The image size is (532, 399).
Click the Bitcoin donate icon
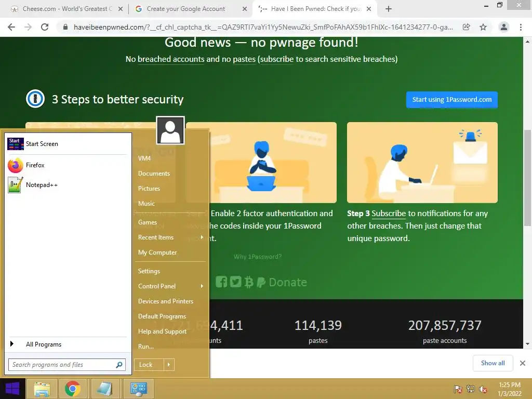(x=249, y=282)
